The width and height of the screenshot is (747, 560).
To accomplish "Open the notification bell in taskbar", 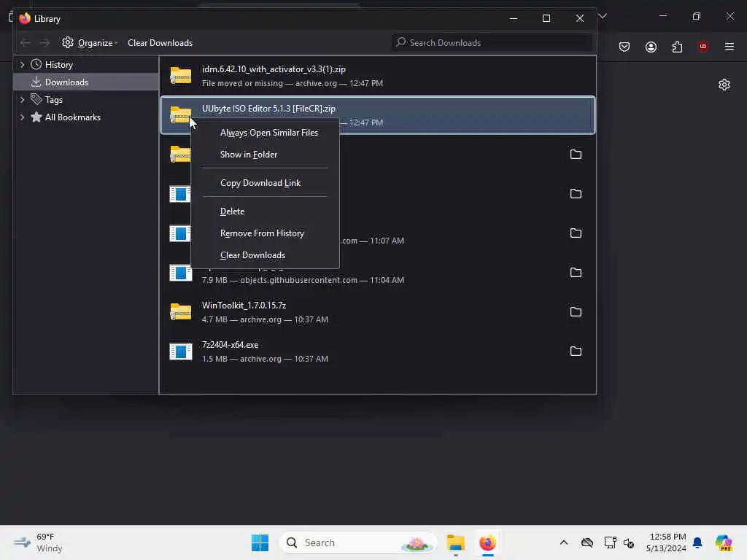I will pos(697,542).
